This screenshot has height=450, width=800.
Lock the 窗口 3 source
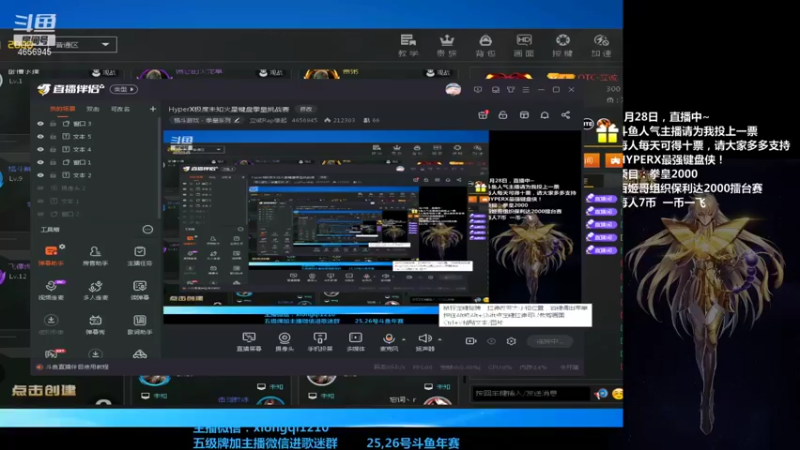click(53, 123)
